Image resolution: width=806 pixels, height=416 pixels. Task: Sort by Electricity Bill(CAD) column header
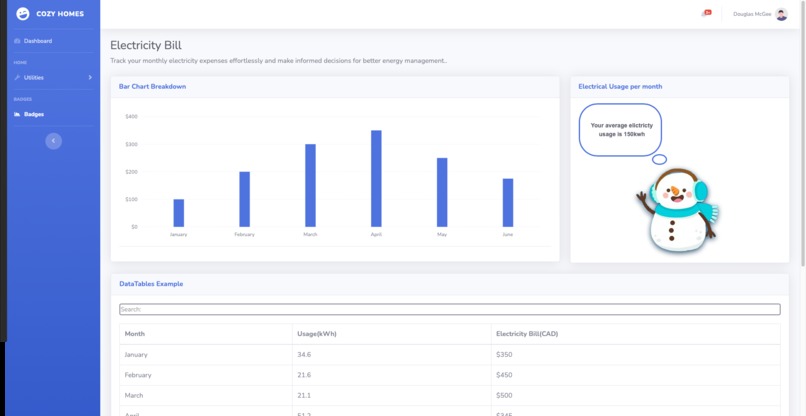click(635, 334)
